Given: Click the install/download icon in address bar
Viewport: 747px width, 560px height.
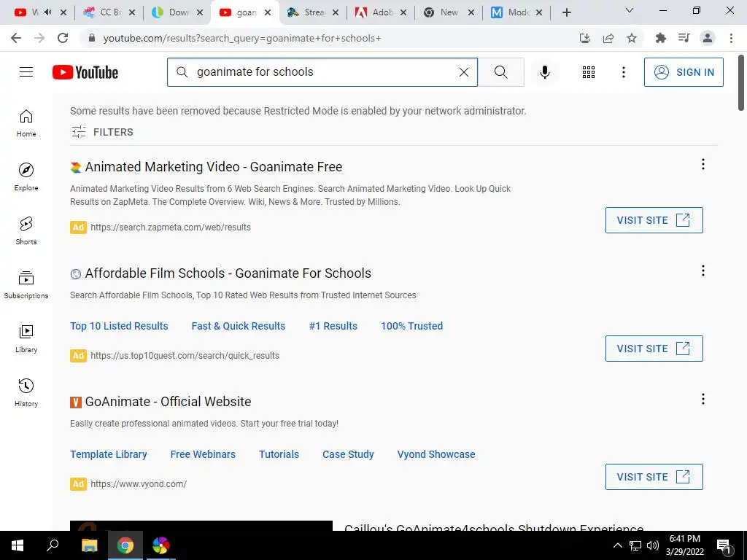Looking at the screenshot, I should click(585, 38).
